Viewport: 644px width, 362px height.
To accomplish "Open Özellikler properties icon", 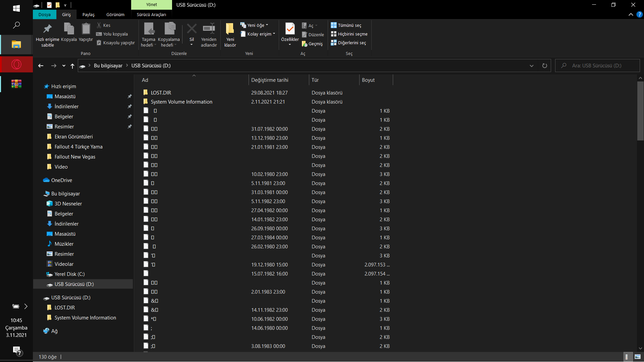I will 290,29.
